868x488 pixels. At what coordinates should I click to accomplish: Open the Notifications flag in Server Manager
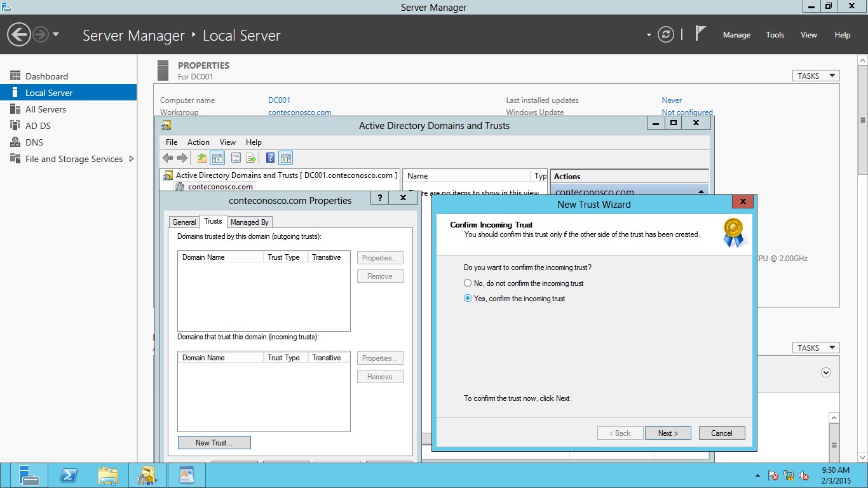699,34
